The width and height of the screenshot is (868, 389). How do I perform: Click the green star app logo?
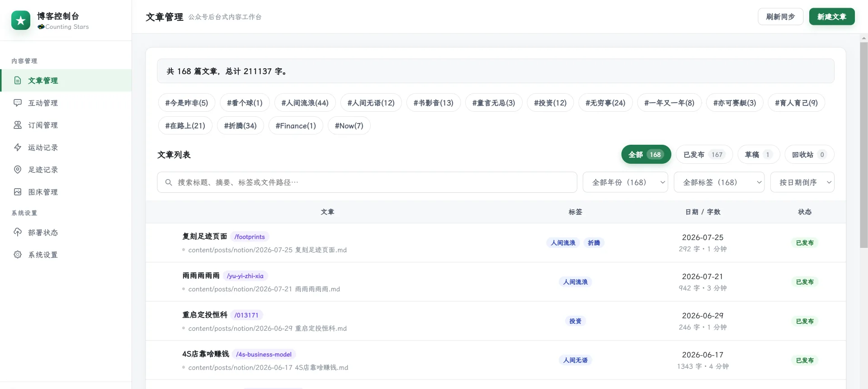(21, 20)
